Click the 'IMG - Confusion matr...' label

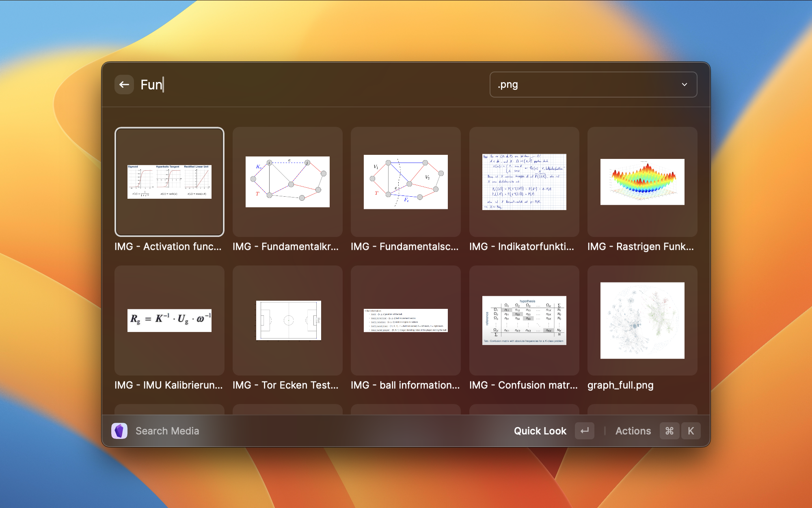point(523,385)
